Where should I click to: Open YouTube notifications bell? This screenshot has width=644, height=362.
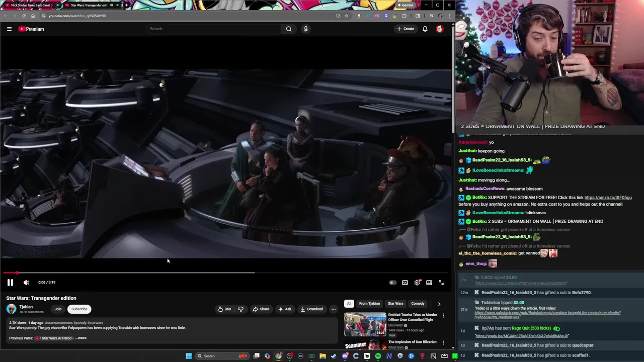point(425,29)
